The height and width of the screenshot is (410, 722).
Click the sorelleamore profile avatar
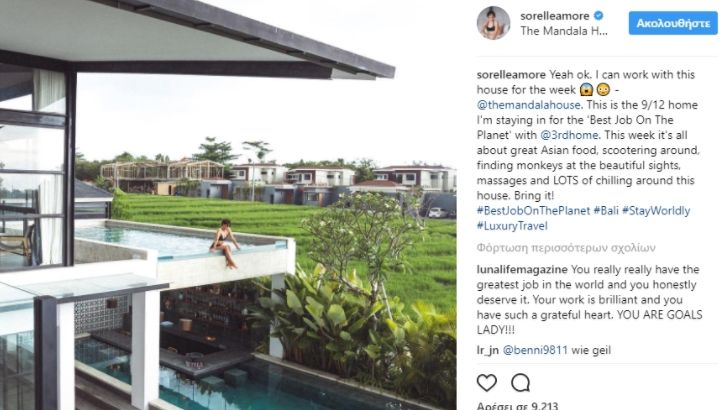493,23
